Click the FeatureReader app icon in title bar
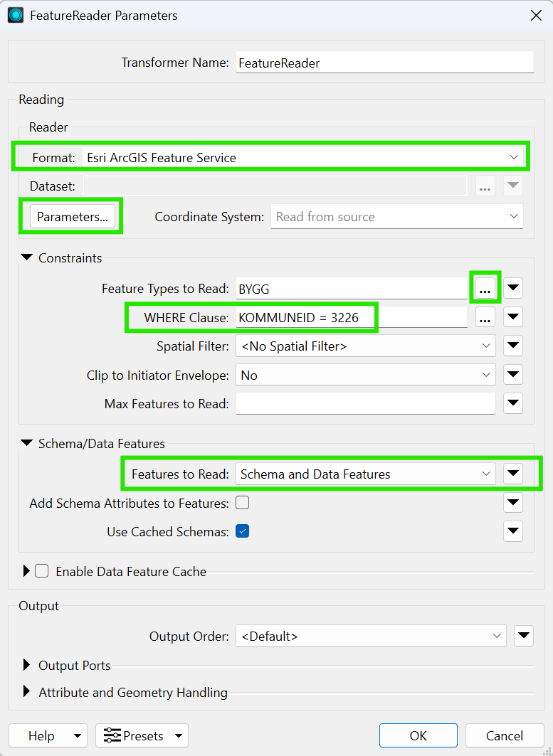Image resolution: width=553 pixels, height=756 pixels. [x=16, y=16]
